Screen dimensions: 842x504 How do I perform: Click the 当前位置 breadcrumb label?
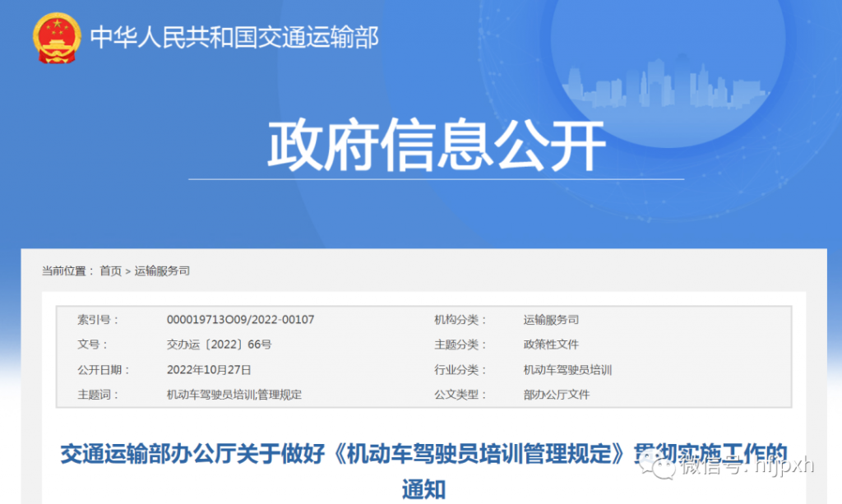coord(67,271)
